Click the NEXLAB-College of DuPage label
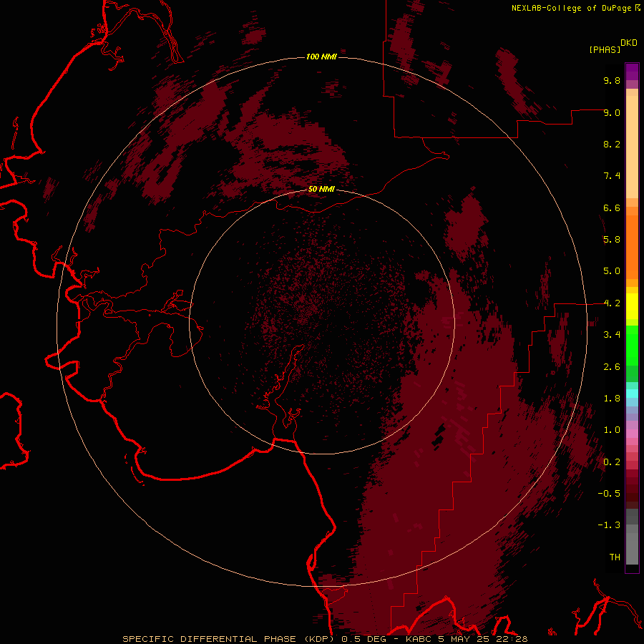Image resolution: width=644 pixels, height=644 pixels. click(572, 8)
